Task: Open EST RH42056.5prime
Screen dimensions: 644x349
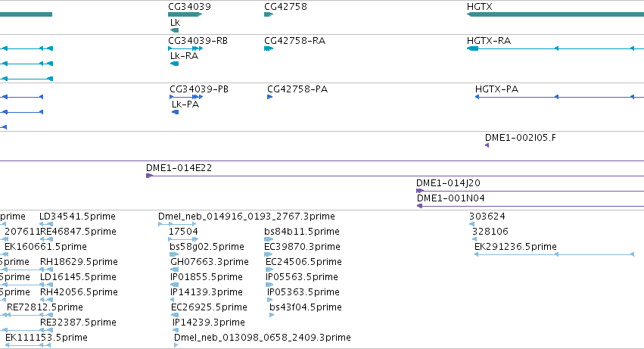Action: tap(79, 293)
